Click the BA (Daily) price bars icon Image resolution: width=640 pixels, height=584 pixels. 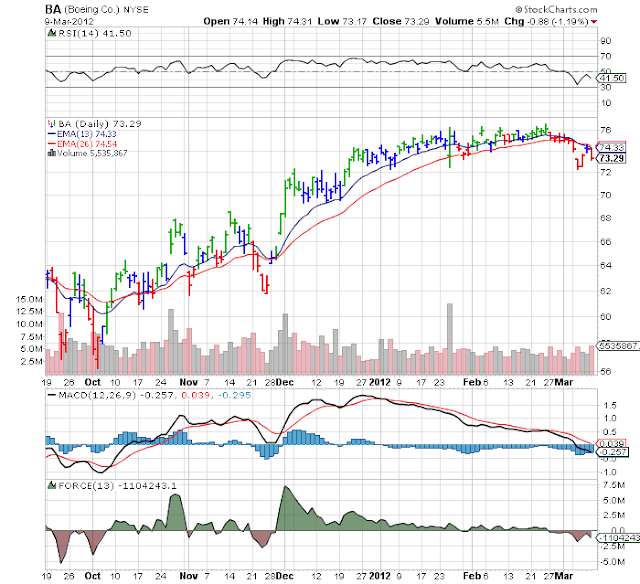(x=51, y=123)
